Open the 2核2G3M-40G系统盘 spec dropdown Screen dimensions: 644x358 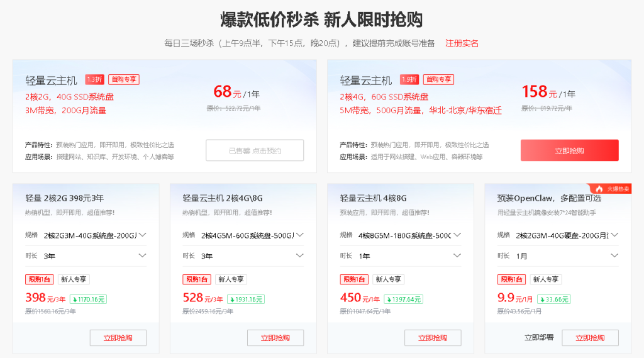(94, 235)
